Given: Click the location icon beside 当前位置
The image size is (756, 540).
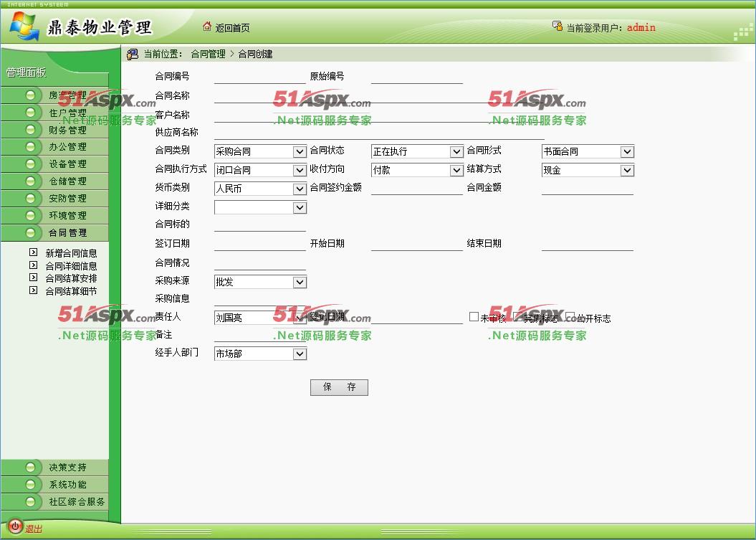Looking at the screenshot, I should pos(133,54).
